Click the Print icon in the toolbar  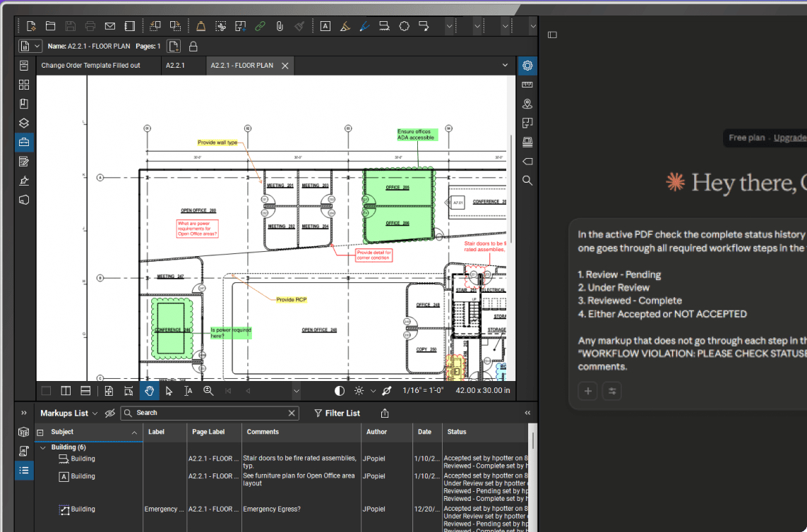[90, 25]
